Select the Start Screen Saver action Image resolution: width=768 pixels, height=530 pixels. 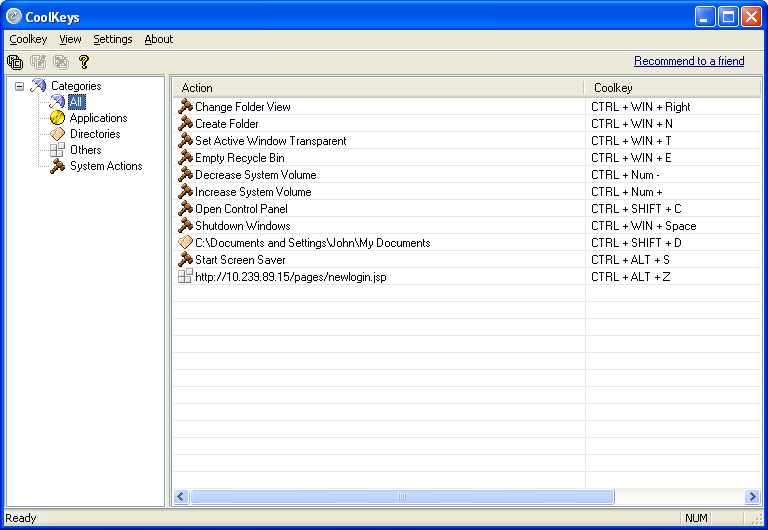coord(240,260)
